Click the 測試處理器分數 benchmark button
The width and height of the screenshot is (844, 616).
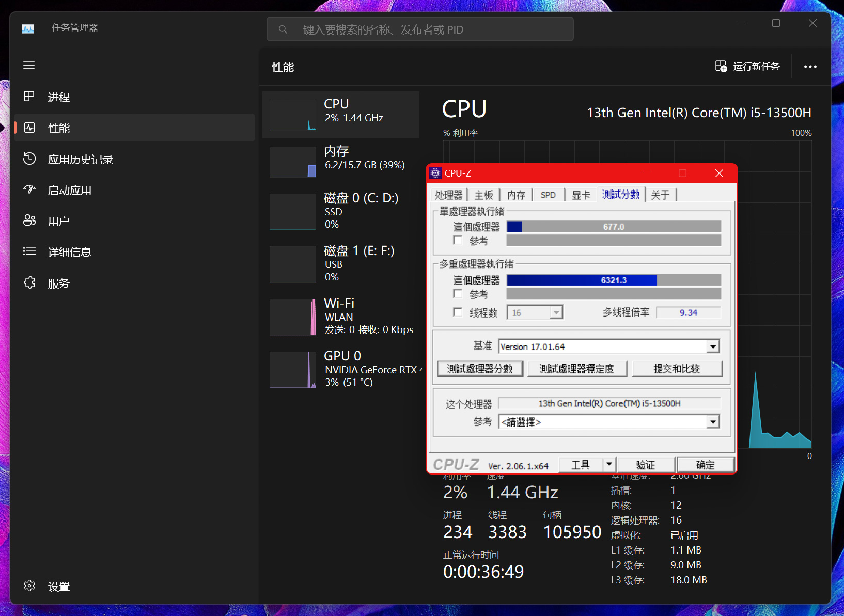click(x=480, y=369)
